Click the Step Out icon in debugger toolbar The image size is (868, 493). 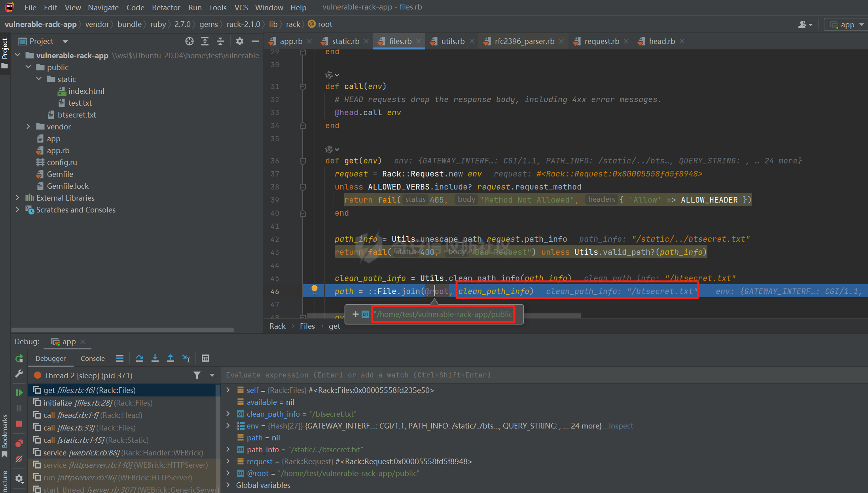pyautogui.click(x=171, y=358)
